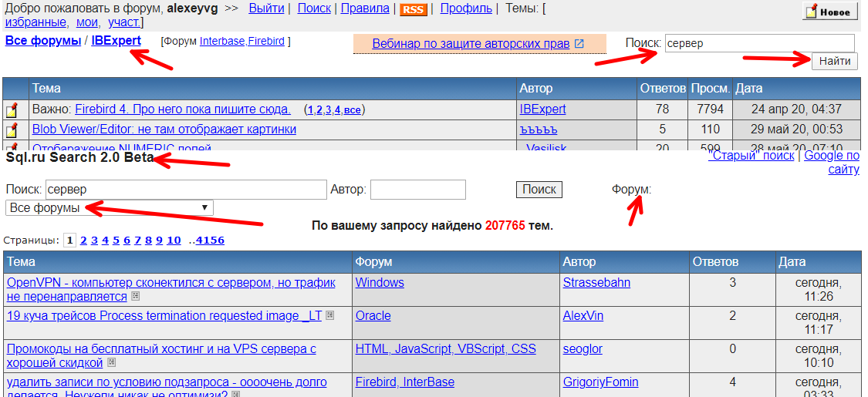
Task: Go to page 2 of search results
Action: pos(83,241)
